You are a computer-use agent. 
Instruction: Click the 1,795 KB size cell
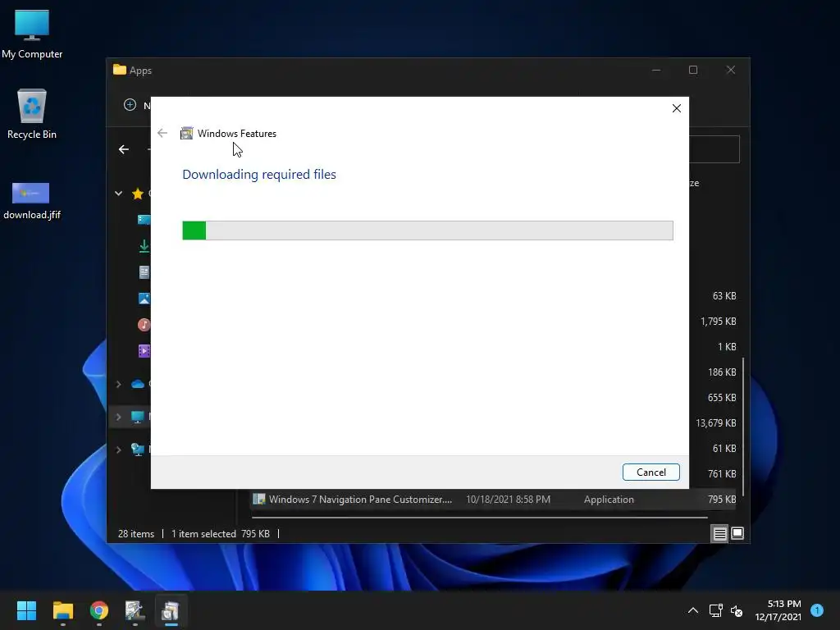tap(718, 321)
